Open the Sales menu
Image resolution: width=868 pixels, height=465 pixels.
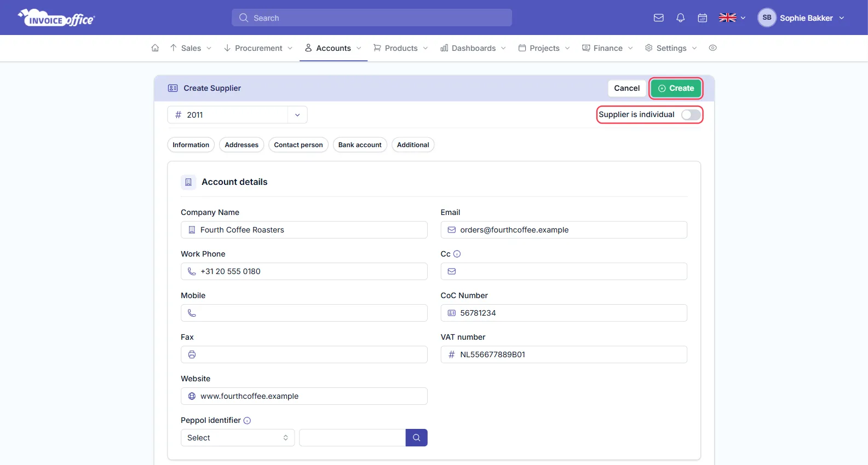coord(191,48)
